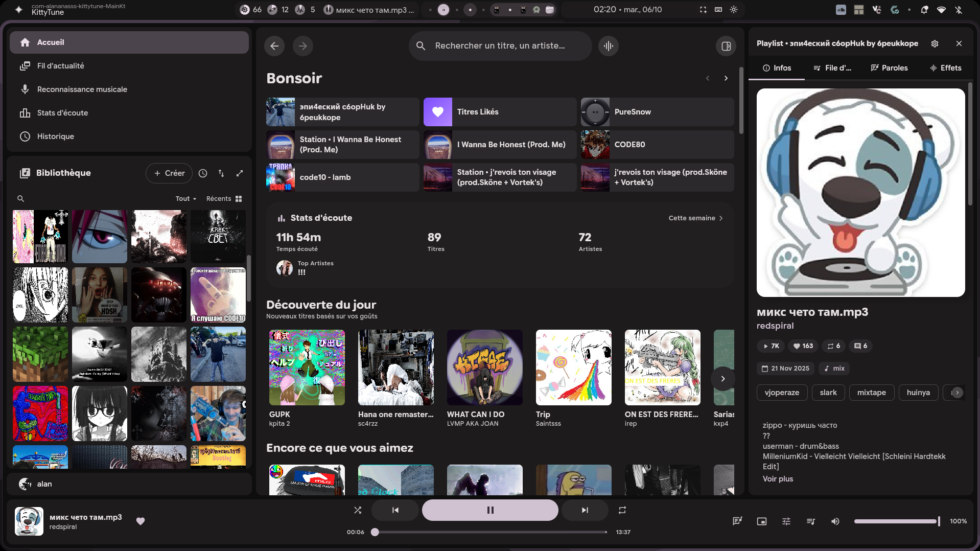Open the Titres Likés shortcut
980x551 pixels.
(x=500, y=112)
